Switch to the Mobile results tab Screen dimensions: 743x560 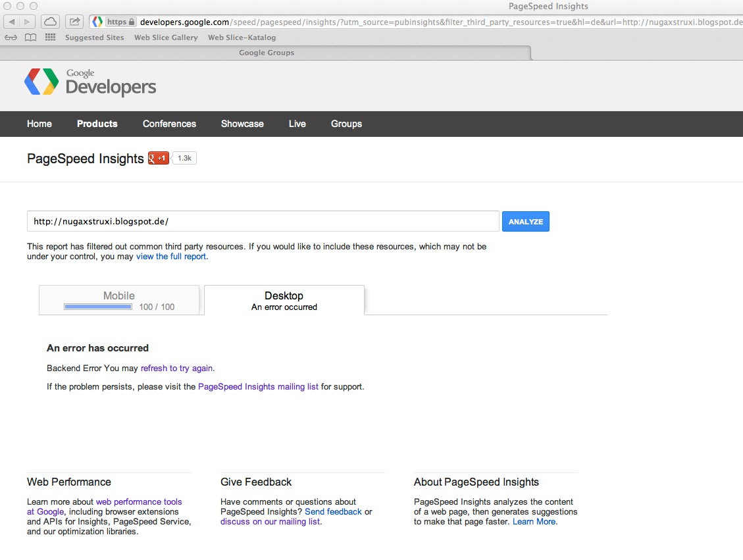[x=119, y=300]
